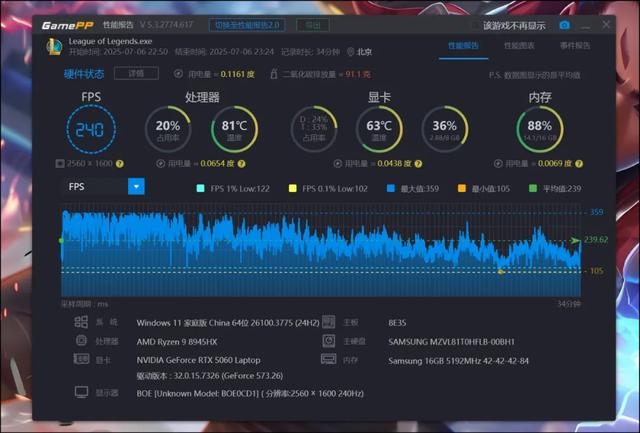Tick the 该游戏不再显示 checkbox
The height and width of the screenshot is (433, 640).
tap(475, 26)
